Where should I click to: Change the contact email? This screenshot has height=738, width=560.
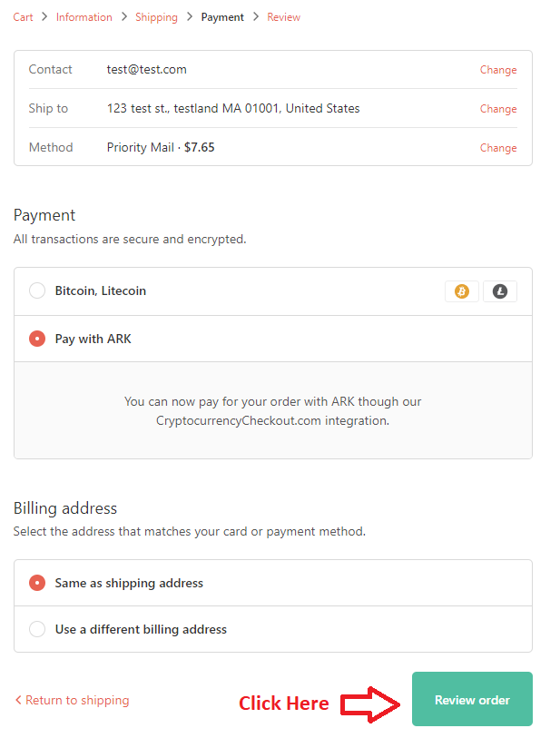click(498, 70)
